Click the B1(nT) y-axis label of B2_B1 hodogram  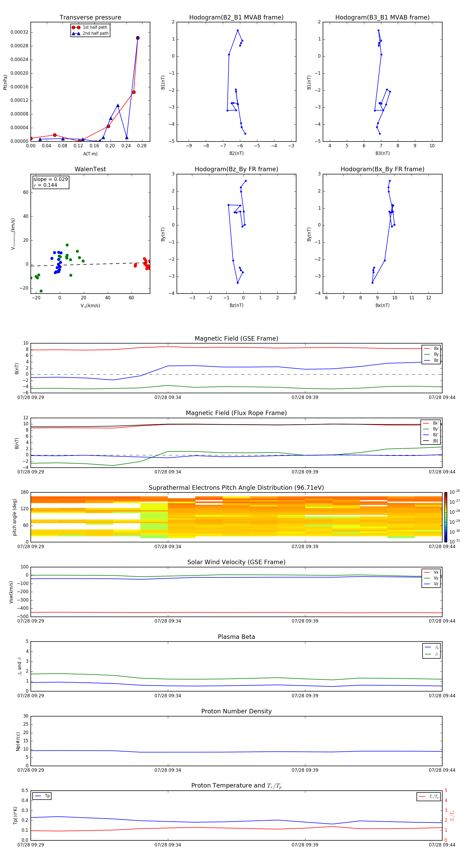point(163,82)
